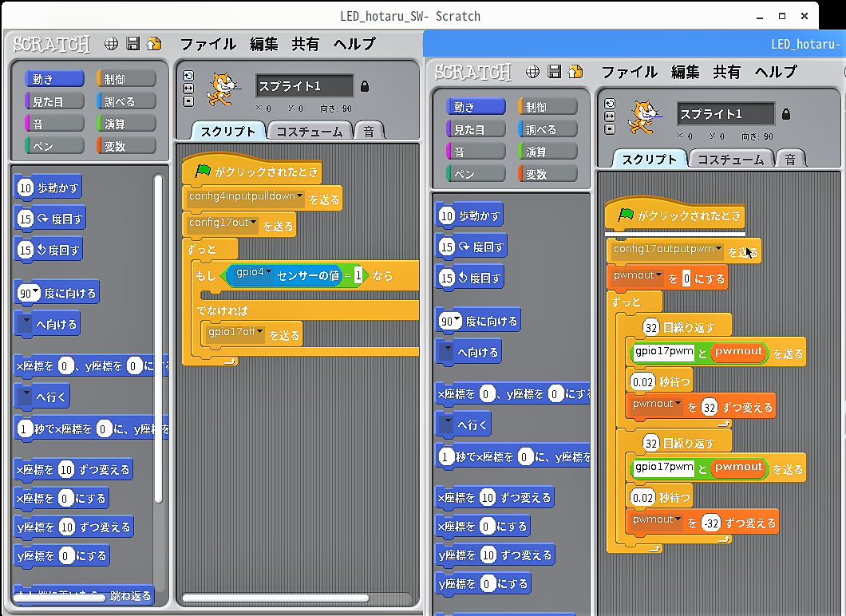The width and height of the screenshot is (846, 616).
Task: Open ヘルプ menu in right window
Action: pyautogui.click(x=775, y=72)
